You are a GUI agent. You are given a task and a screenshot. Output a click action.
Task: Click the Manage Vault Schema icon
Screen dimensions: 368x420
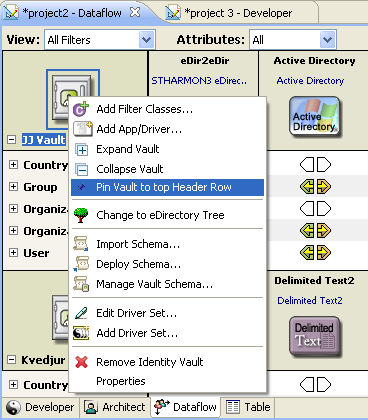pyautogui.click(x=81, y=284)
